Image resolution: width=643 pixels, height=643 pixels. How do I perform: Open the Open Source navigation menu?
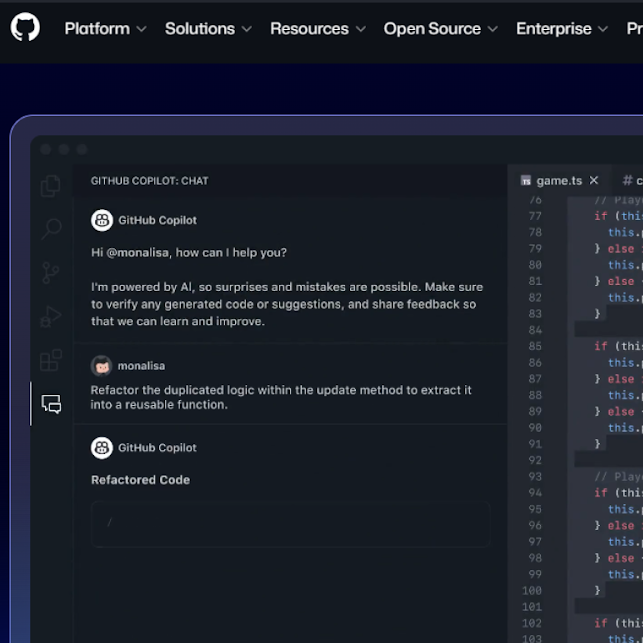click(x=440, y=29)
